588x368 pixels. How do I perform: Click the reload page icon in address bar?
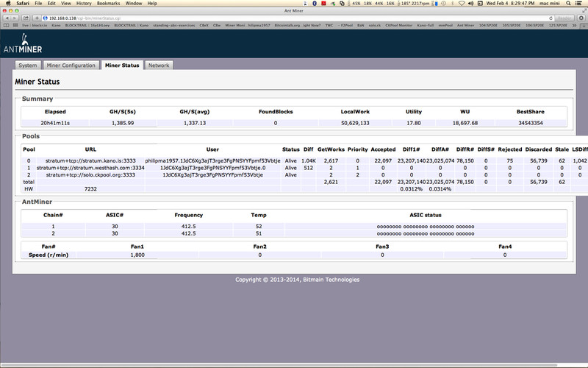[x=551, y=18]
